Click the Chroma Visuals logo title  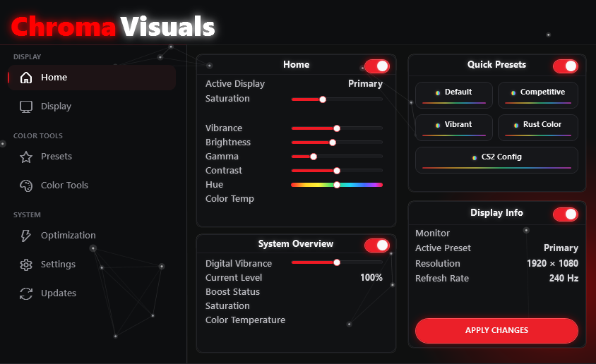[113, 26]
